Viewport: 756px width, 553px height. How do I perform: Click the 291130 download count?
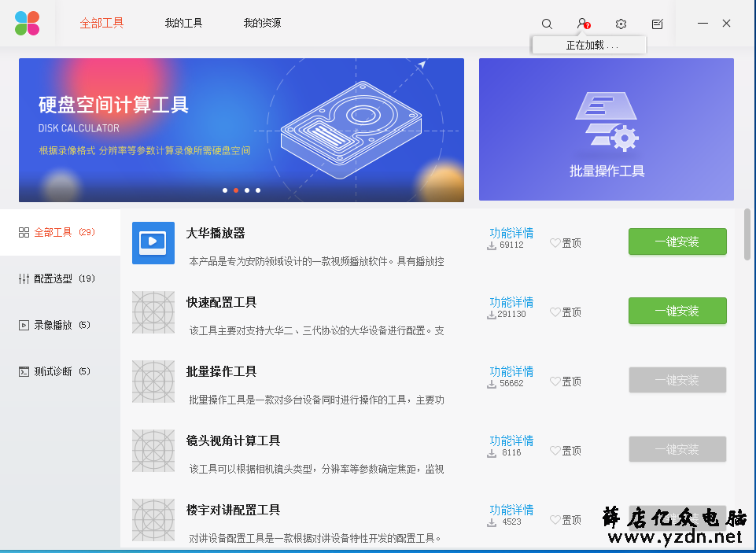pos(511,315)
